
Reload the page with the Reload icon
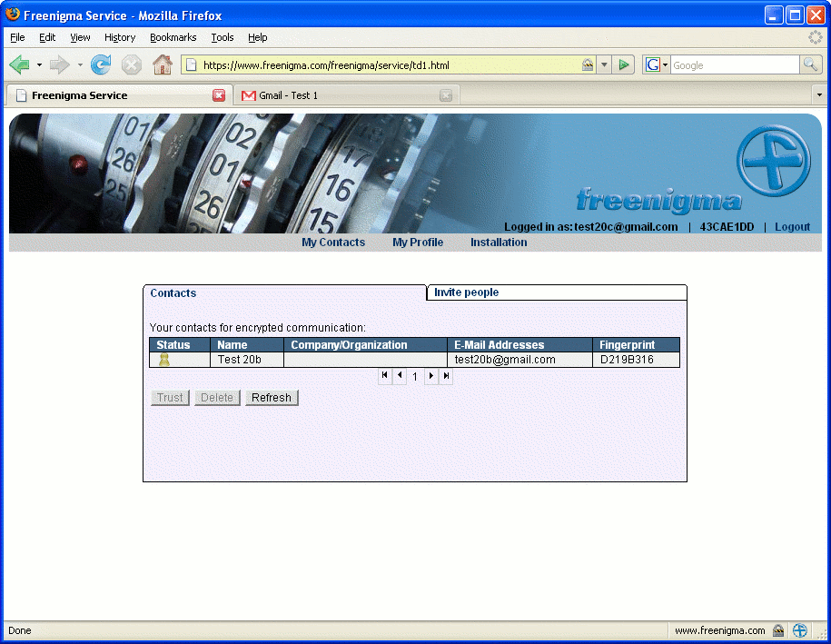point(101,64)
